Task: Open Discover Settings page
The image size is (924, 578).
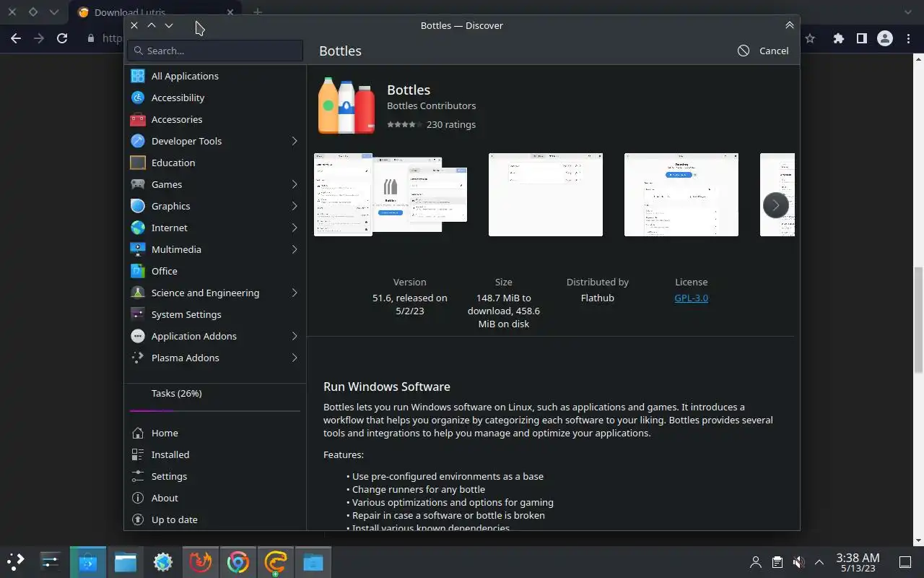Action: pyautogui.click(x=215, y=476)
